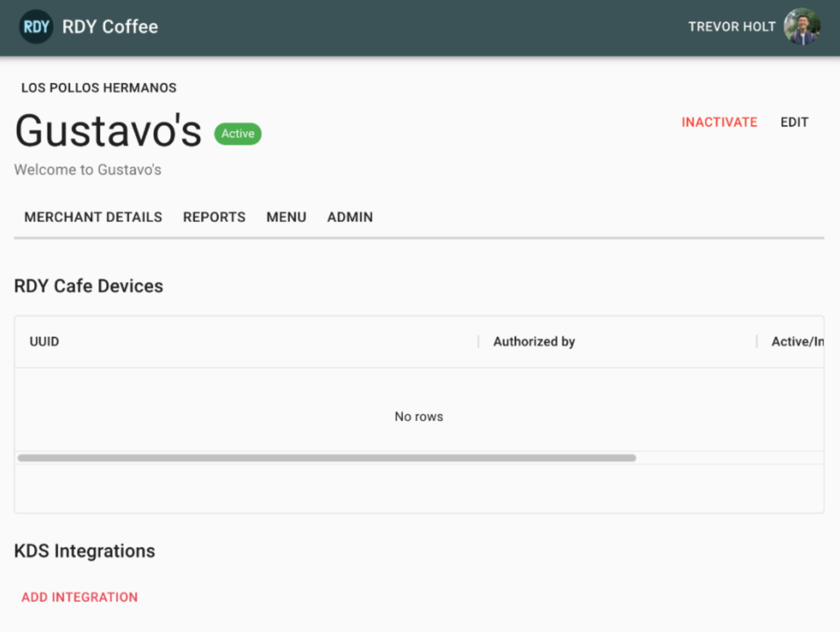The image size is (840, 632).
Task: Click the Active/In column header
Action: [797, 342]
